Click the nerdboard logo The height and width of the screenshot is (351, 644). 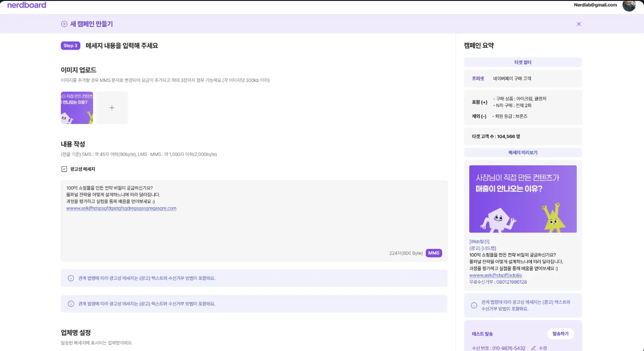27,5
